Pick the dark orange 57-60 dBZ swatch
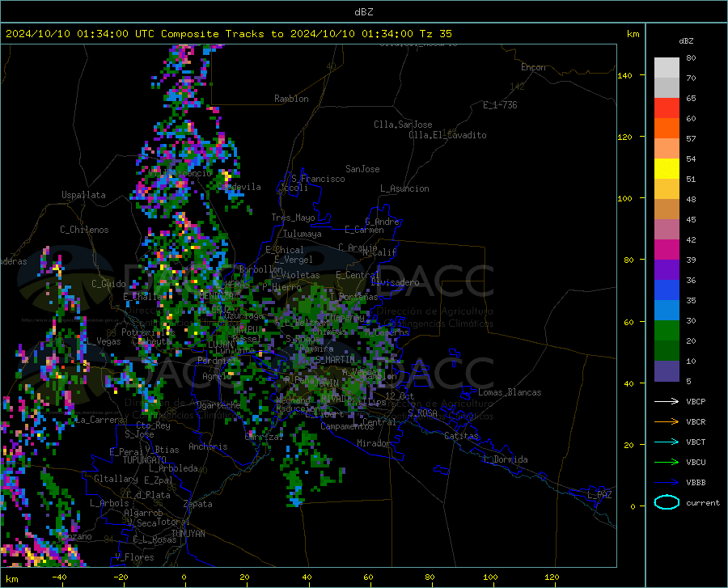 (667, 129)
